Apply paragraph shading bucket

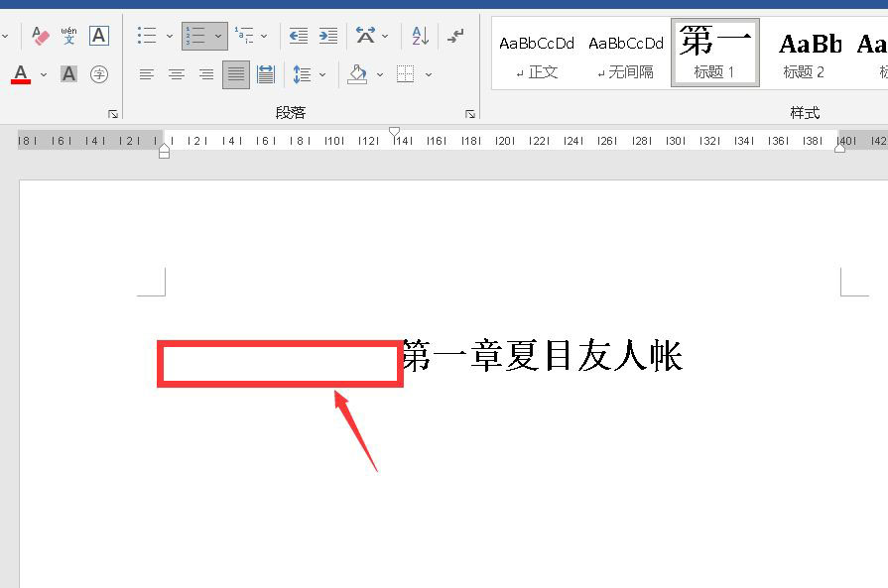(x=357, y=74)
